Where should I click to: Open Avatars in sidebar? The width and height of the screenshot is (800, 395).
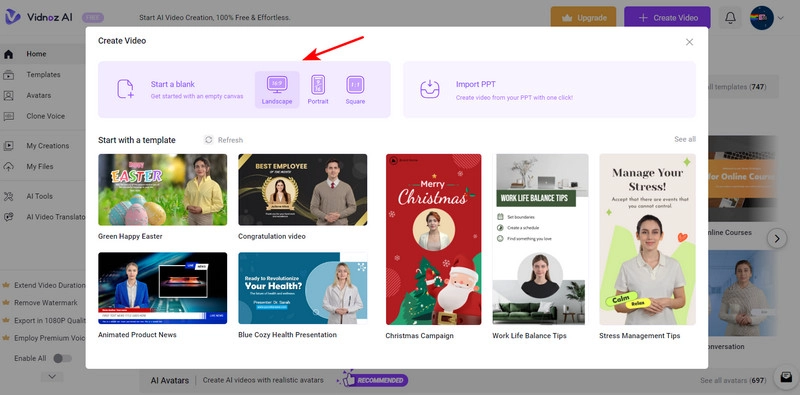[39, 95]
